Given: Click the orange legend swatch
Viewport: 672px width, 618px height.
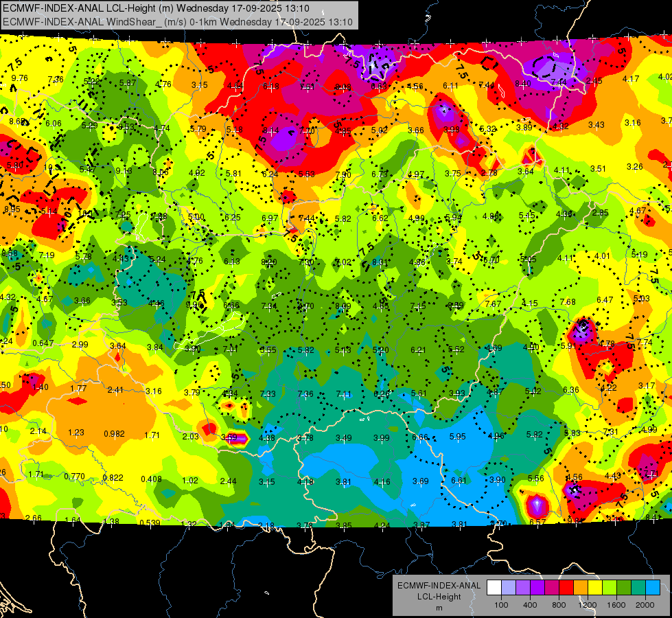Looking at the screenshot, I should point(580,588).
